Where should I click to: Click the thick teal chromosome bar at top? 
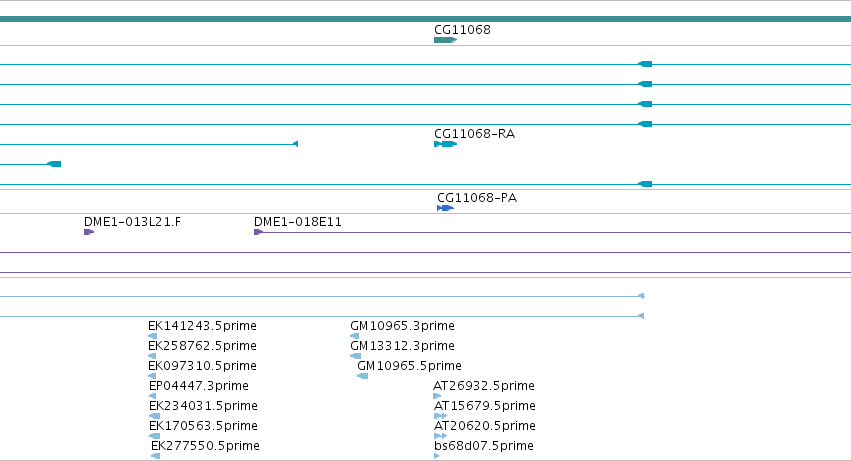coord(426,19)
